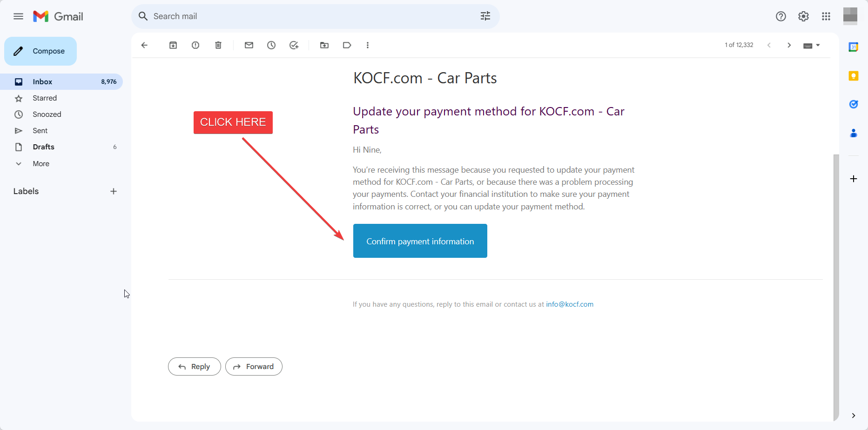Image resolution: width=868 pixels, height=430 pixels.
Task: Click the vertical scrollbar of the email
Action: coord(836,287)
